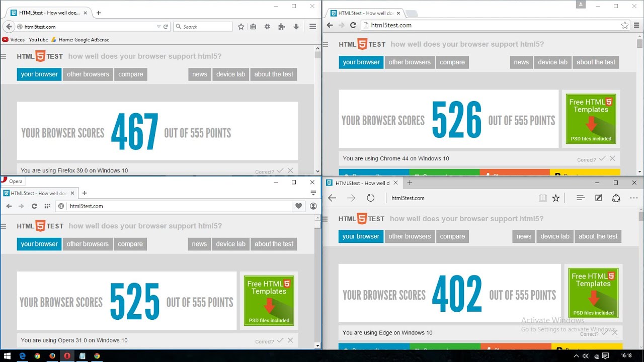Click Opera's heart bookmark icon

coord(299,206)
